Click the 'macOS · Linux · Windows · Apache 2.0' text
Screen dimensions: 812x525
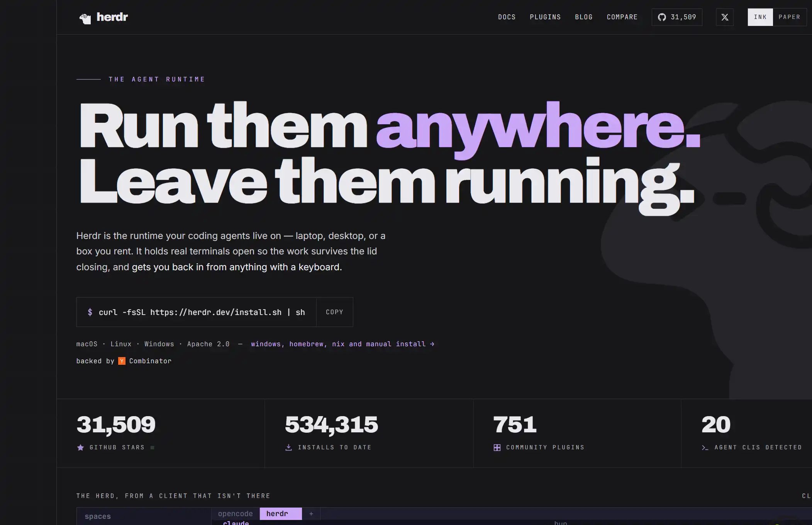(153, 344)
